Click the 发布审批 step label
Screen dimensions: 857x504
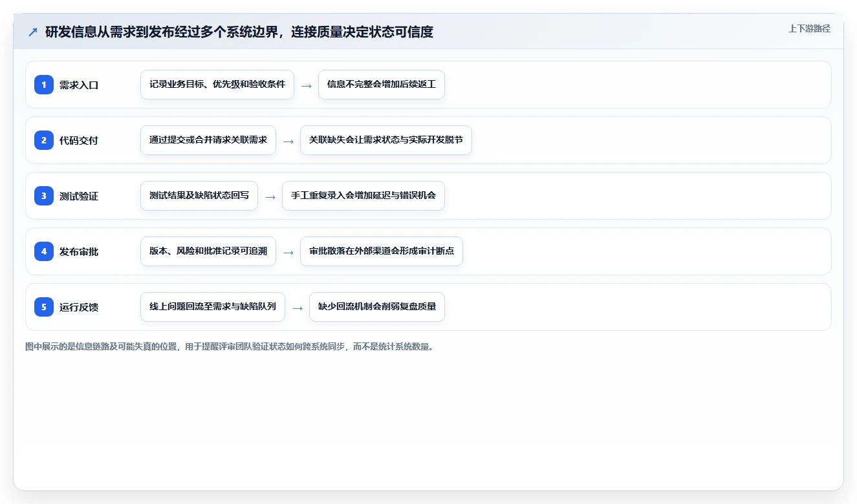click(x=79, y=251)
